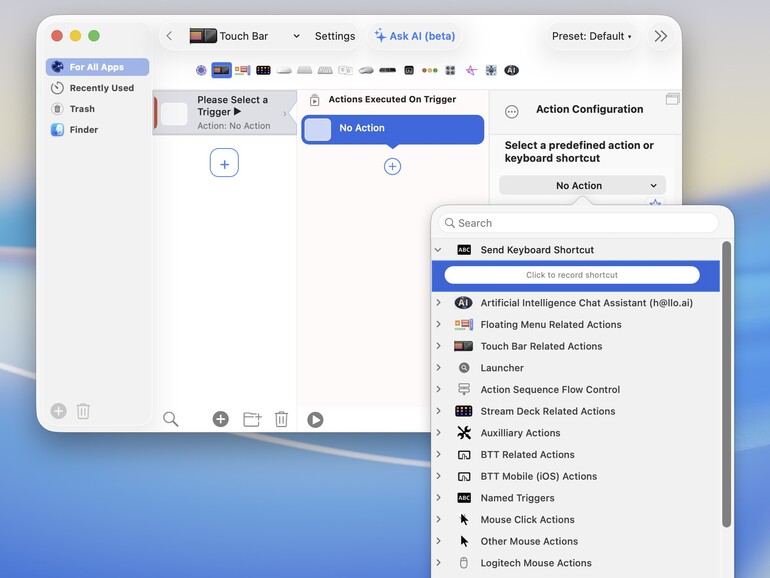Viewport: 770px width, 578px height.
Task: Select the purple star drawings trigger icon
Action: coord(471,70)
